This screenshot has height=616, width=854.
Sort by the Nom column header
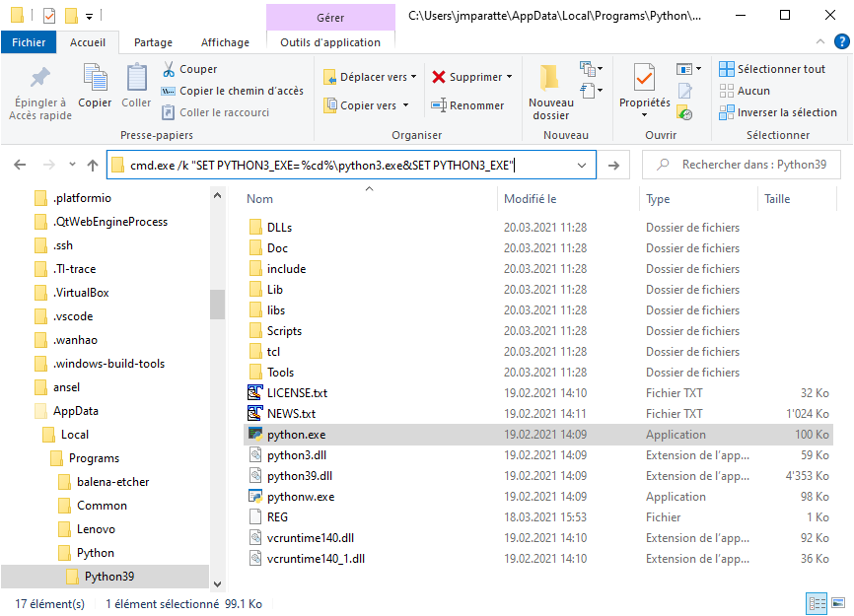pos(259,199)
